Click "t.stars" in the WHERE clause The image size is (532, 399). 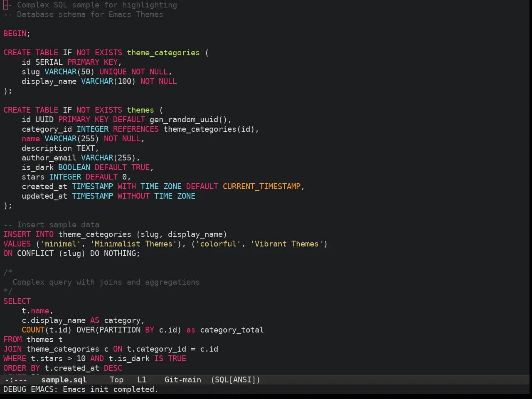click(x=47, y=359)
